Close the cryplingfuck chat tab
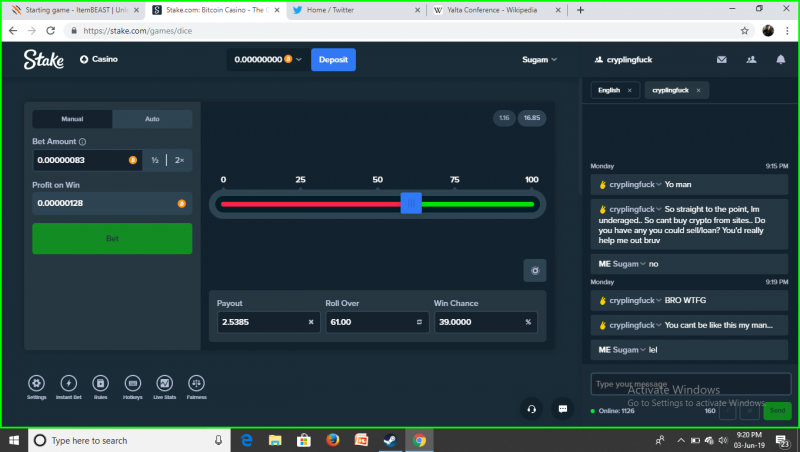Image resolution: width=800 pixels, height=452 pixels. pyautogui.click(x=698, y=90)
